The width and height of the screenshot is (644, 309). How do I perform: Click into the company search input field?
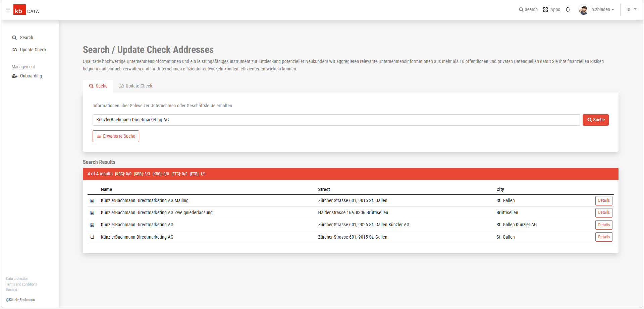coord(336,120)
